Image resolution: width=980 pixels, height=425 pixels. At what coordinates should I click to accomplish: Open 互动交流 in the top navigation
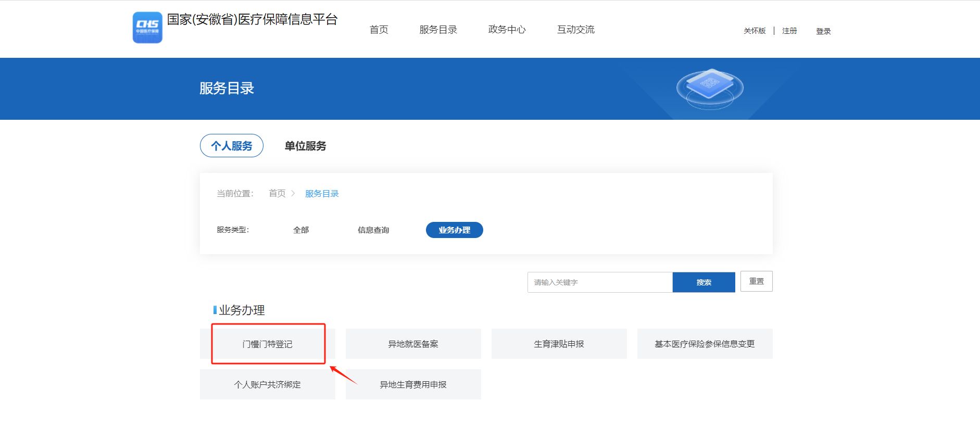575,30
